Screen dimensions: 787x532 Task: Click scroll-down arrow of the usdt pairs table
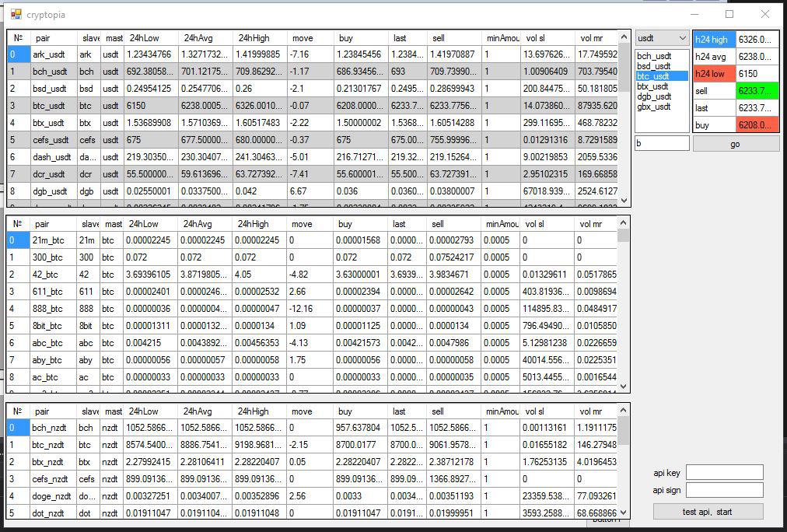point(624,200)
